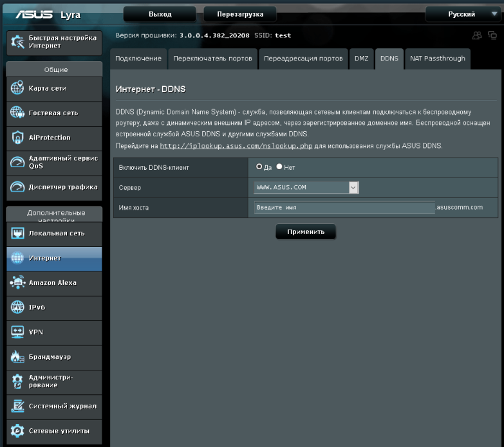Click the Adaptive QoS gauge icon
504x447 pixels.
pos(17,162)
